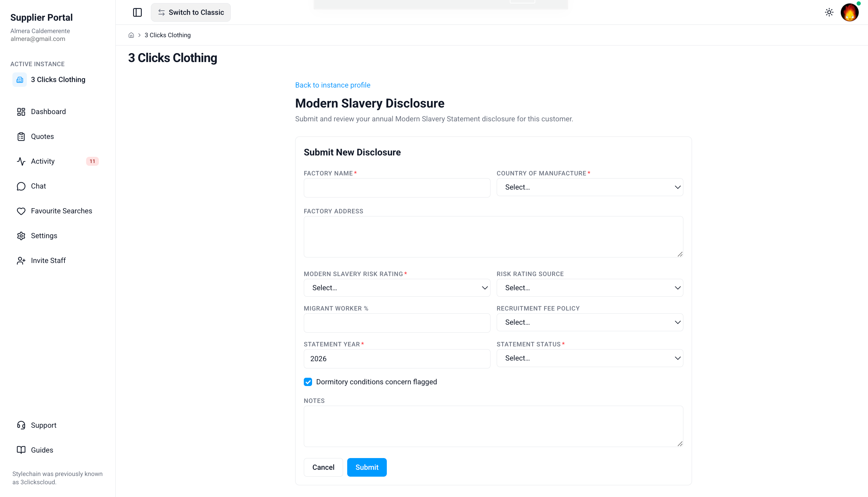Open Country of Manufacture dropdown
The height and width of the screenshot is (497, 868).
(590, 187)
